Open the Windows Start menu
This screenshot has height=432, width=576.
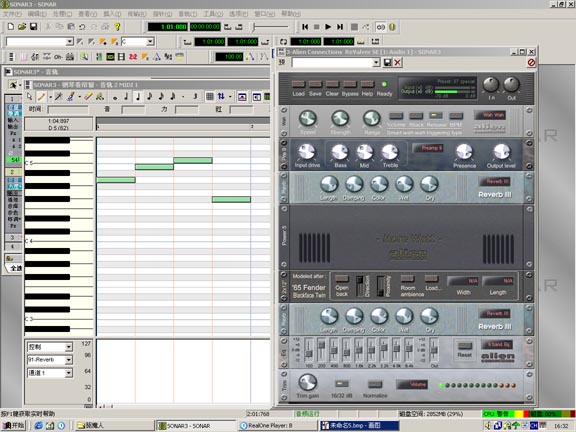coord(14,425)
